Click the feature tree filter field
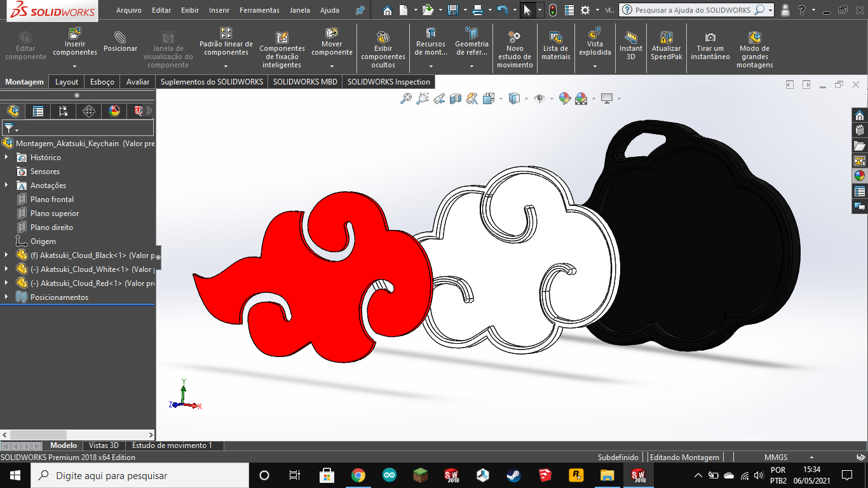The width and height of the screenshot is (868, 488). [x=78, y=128]
